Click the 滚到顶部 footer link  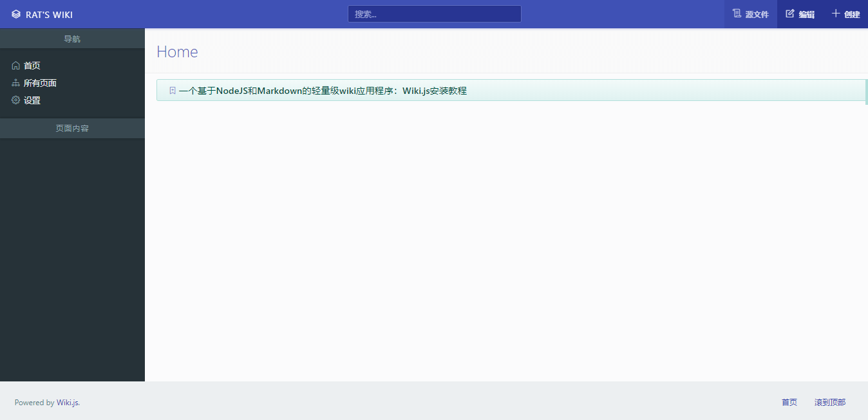click(x=830, y=403)
